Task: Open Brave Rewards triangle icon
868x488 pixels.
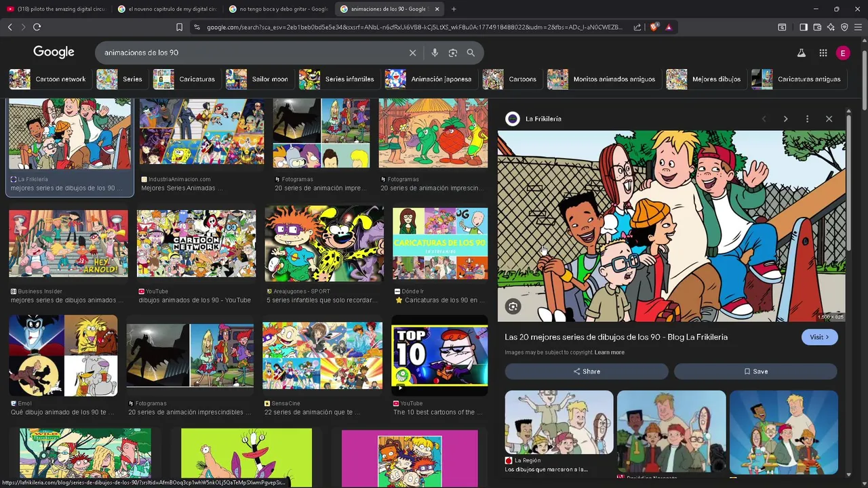Action: [669, 27]
